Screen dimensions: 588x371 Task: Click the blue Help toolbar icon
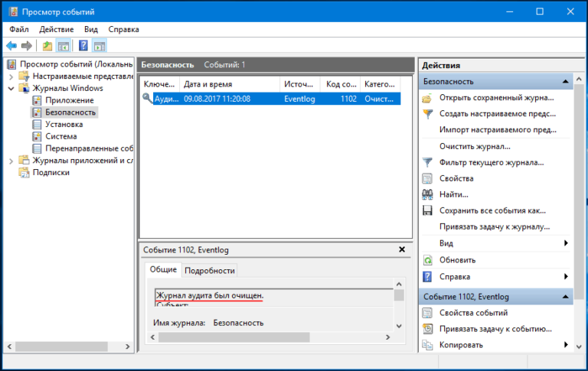click(x=83, y=46)
